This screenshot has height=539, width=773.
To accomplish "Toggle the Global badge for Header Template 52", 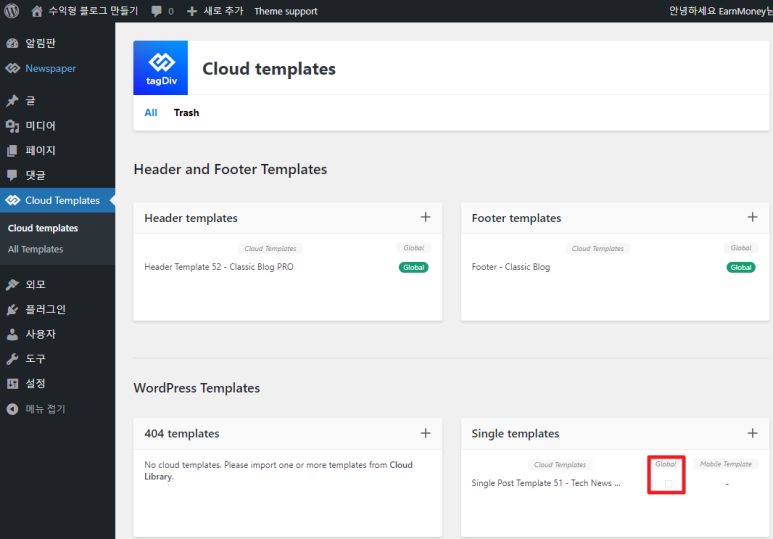I will 414,267.
